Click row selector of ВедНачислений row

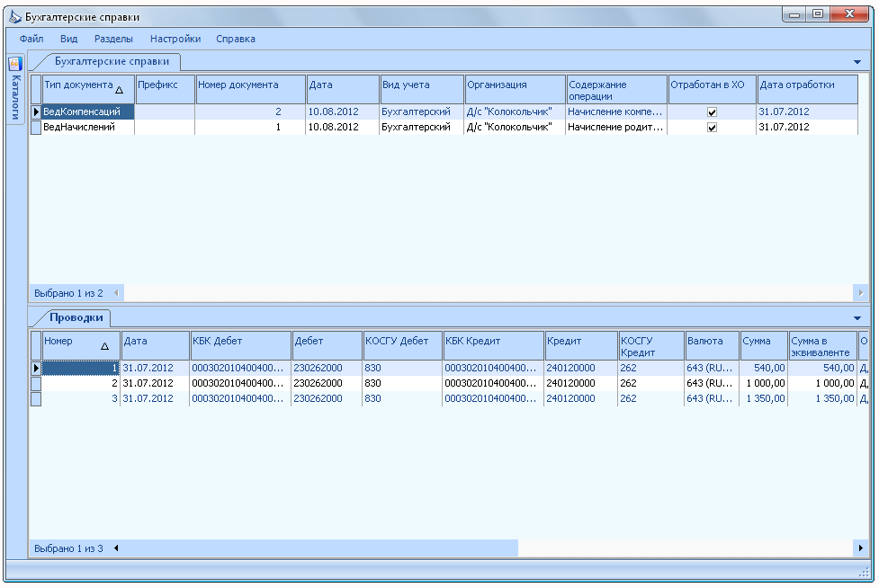pyautogui.click(x=36, y=127)
